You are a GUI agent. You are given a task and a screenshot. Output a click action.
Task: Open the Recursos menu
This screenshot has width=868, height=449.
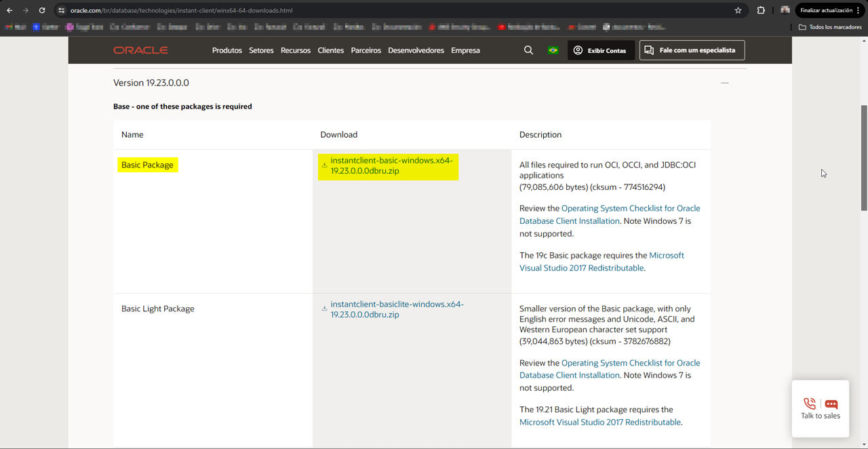(296, 50)
